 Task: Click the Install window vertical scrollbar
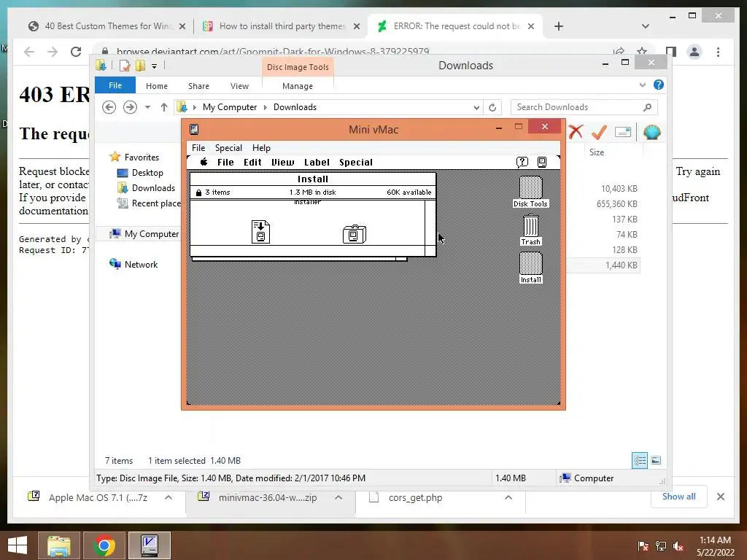click(430, 222)
